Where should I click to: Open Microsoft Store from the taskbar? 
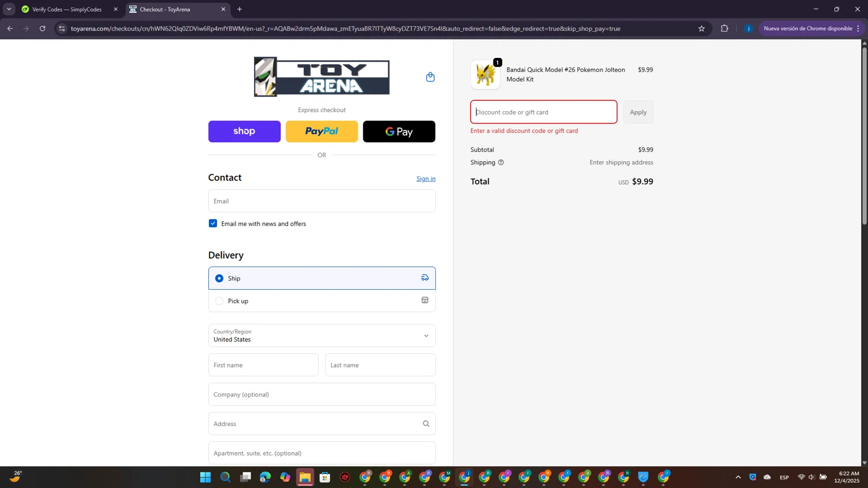325,477
